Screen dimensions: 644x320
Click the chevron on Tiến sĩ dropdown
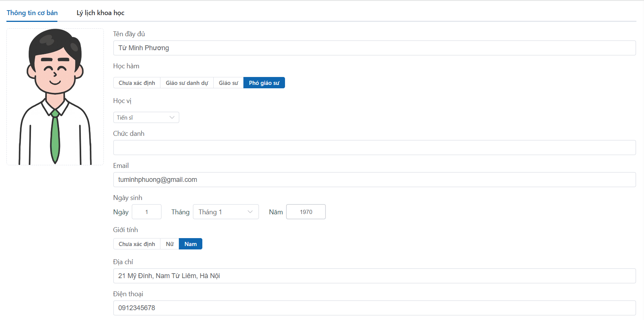tap(172, 118)
